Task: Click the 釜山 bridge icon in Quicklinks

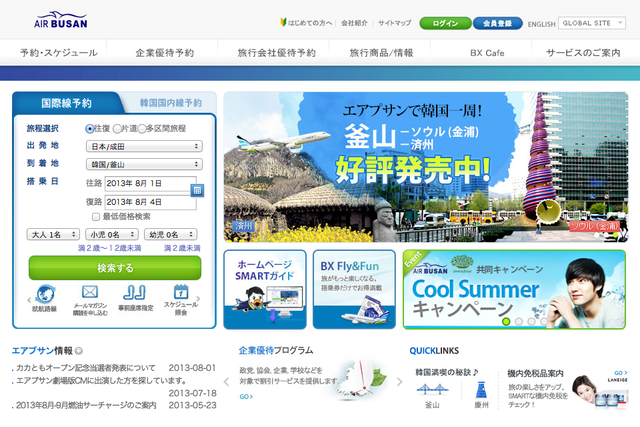Action: 432,389
